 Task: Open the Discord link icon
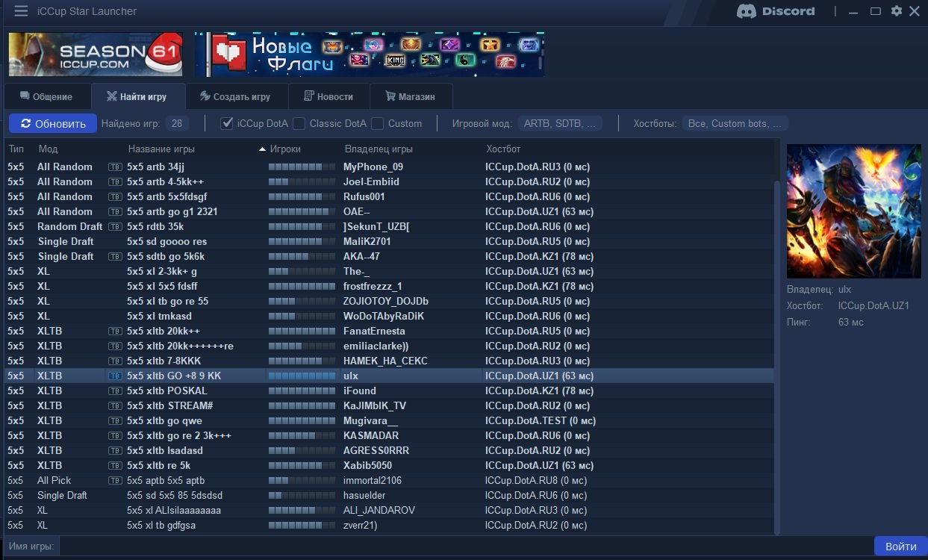coord(776,11)
